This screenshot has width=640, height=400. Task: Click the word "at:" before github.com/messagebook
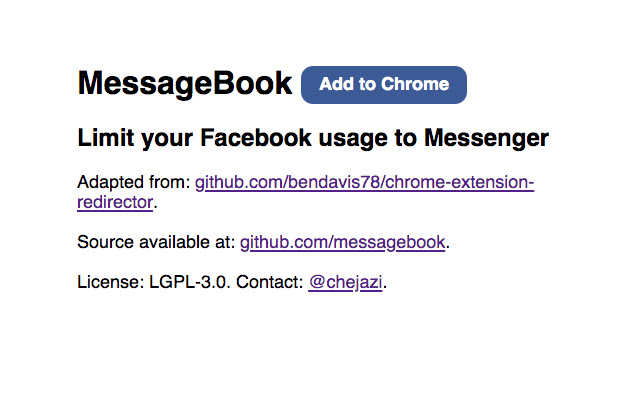[x=224, y=242]
